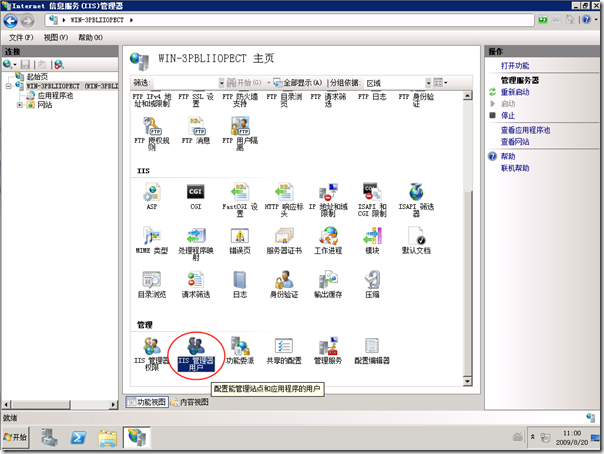
Task: Open the 筛选 filter dropdown arrow
Action: click(221, 82)
